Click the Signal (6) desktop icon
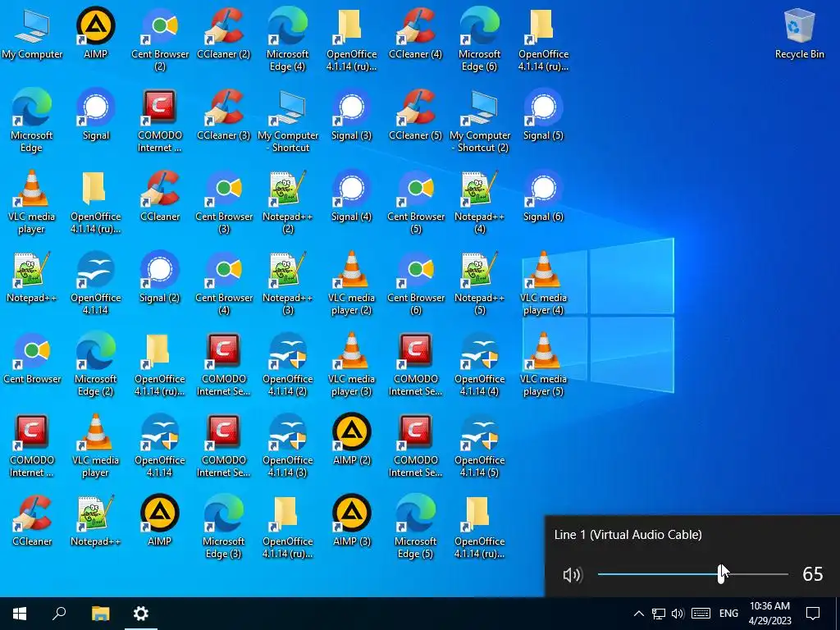The height and width of the screenshot is (630, 840). click(x=543, y=196)
